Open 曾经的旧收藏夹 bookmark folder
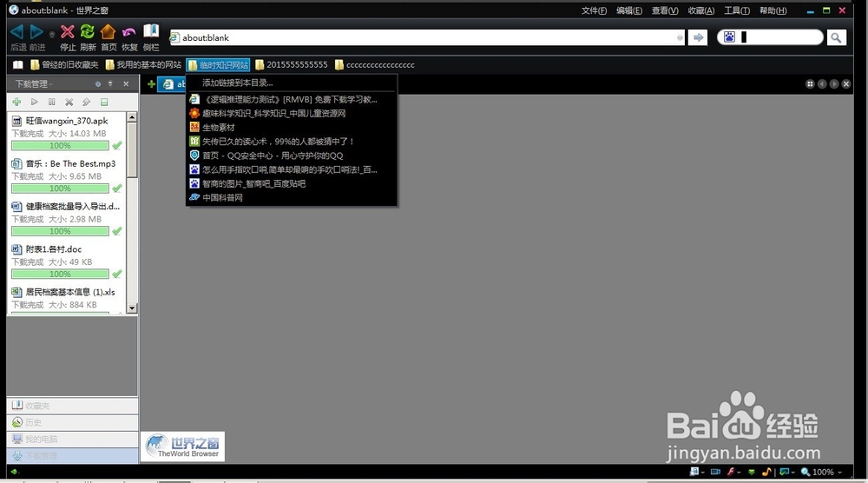This screenshot has height=483, width=868. [64, 65]
